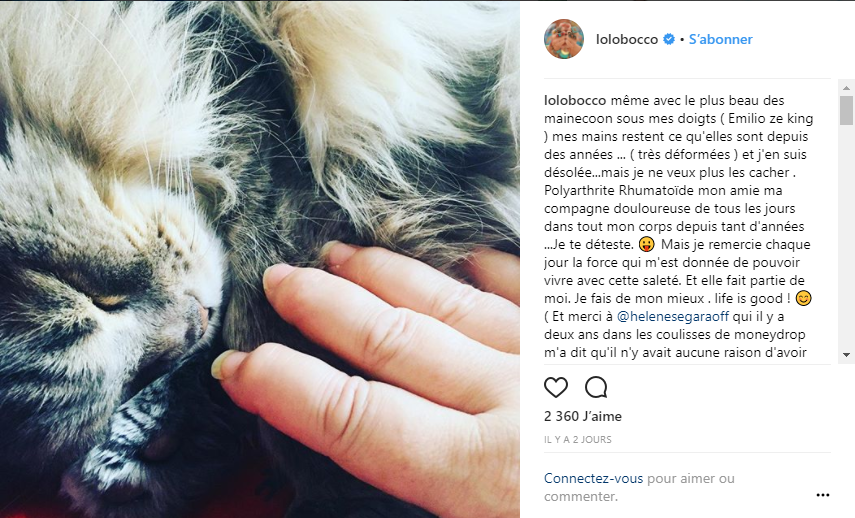This screenshot has height=518, width=855.
Task: Click the cat photo of the post
Action: (x=260, y=259)
